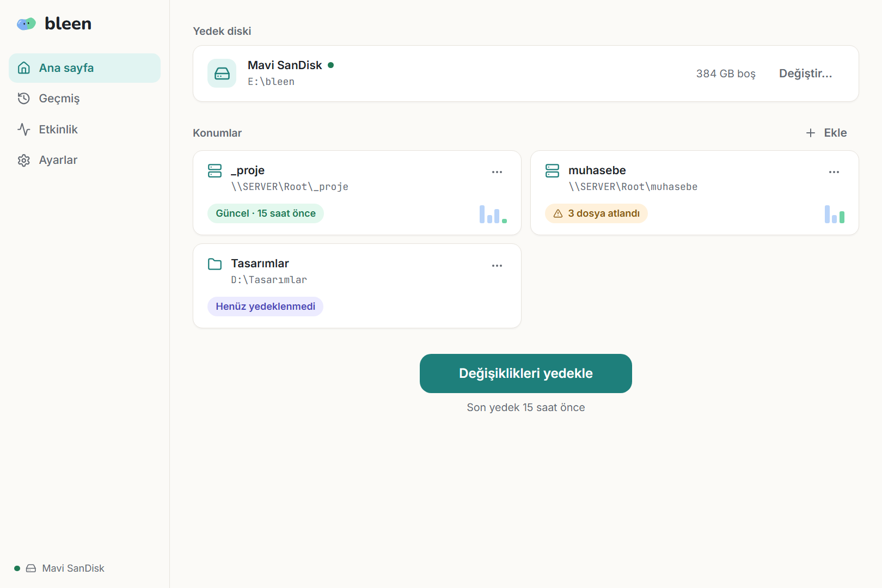Click the Mavi SanDisk drive icon
The image size is (882, 588).
(x=222, y=73)
